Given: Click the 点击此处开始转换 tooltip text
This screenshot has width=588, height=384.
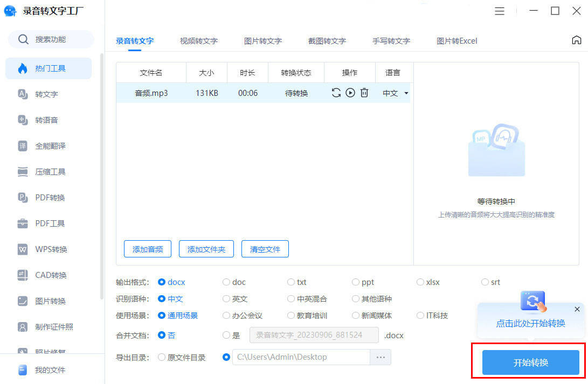Looking at the screenshot, I should point(530,323).
